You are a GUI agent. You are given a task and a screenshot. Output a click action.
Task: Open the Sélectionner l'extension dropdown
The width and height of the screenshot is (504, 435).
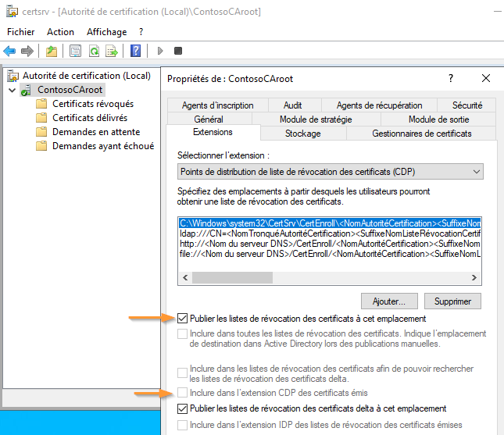(330, 172)
